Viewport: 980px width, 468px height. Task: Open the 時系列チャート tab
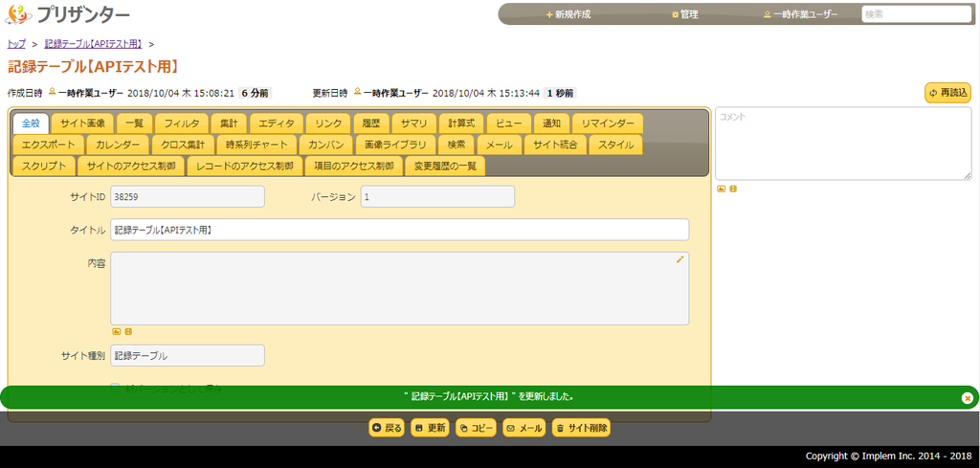[x=256, y=145]
